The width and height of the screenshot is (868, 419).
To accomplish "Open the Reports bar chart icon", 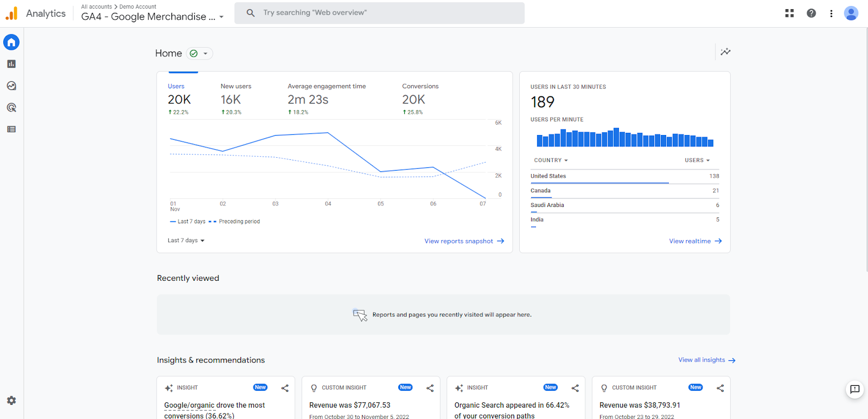I will [11, 64].
